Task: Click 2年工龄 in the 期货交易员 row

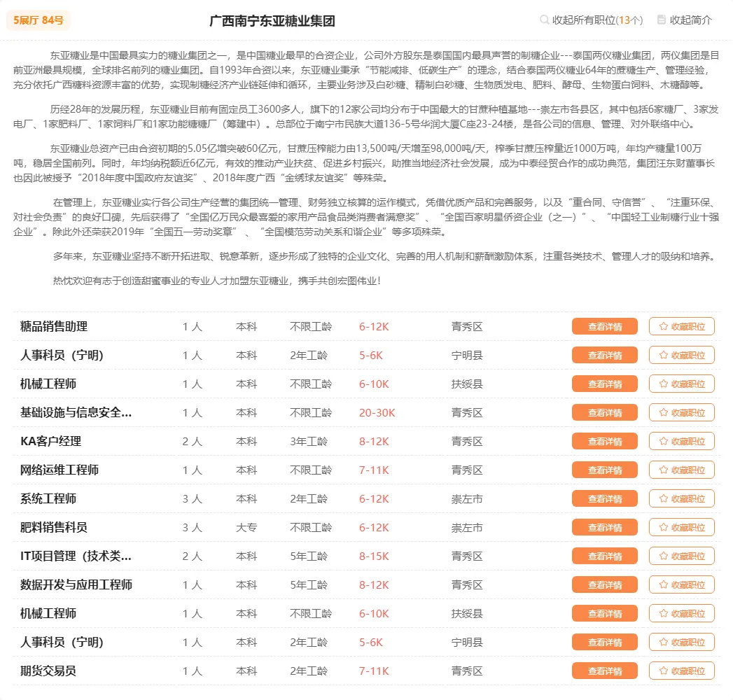Action: point(309,671)
